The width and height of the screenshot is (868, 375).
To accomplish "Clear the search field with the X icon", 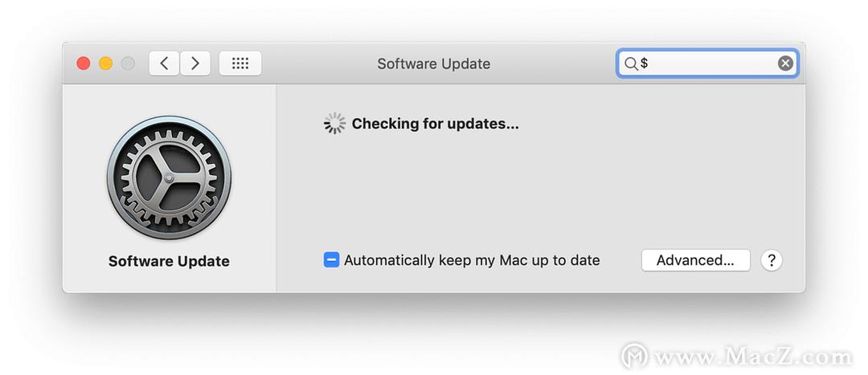I will (x=785, y=63).
